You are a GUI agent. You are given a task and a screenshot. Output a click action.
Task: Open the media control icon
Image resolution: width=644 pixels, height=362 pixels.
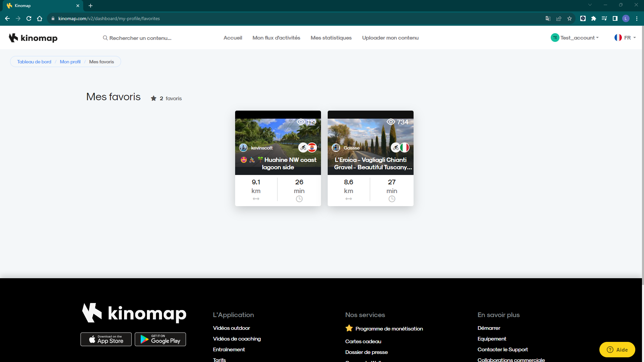604,18
